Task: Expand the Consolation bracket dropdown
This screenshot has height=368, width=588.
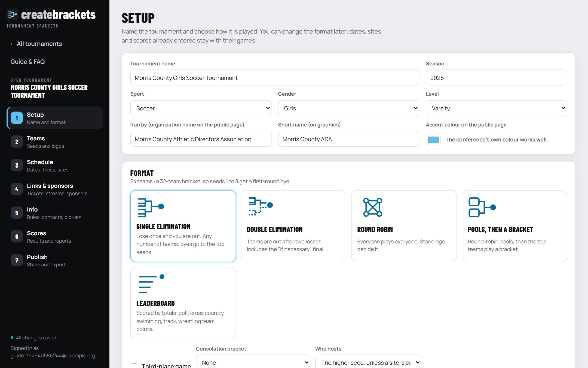Action: point(253,362)
